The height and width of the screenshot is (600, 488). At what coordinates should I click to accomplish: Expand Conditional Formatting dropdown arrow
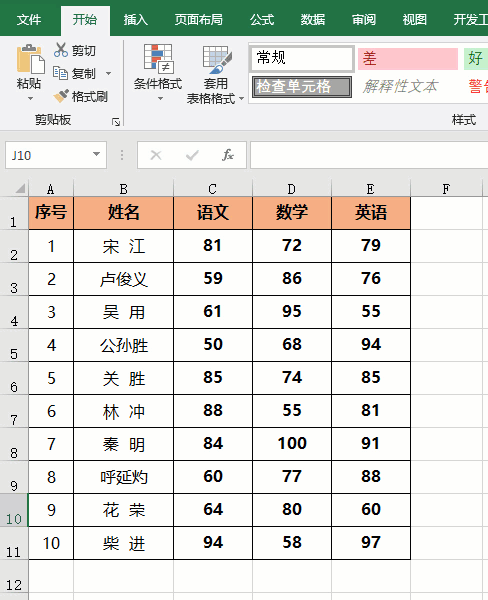point(160,99)
